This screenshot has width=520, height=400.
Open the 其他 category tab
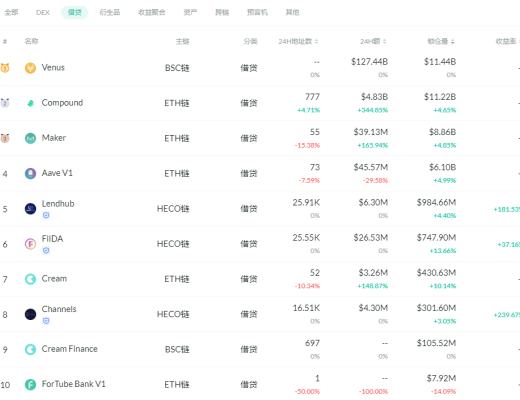tap(292, 12)
